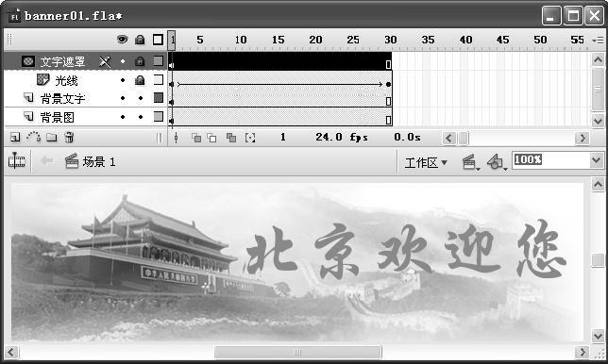Click the 24.0 fps frame rate value
The image size is (608, 364).
tap(342, 137)
